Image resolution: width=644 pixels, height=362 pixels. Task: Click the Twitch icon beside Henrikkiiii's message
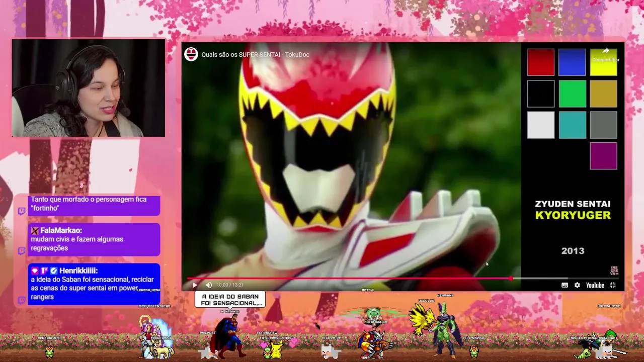pos(22,300)
